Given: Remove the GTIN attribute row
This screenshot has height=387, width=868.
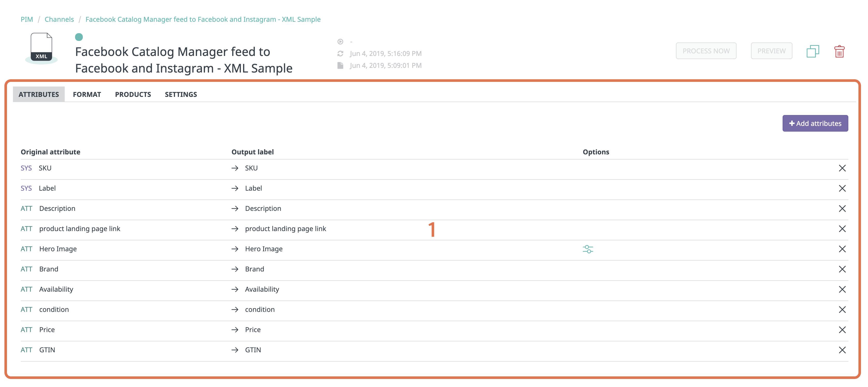Looking at the screenshot, I should (842, 350).
